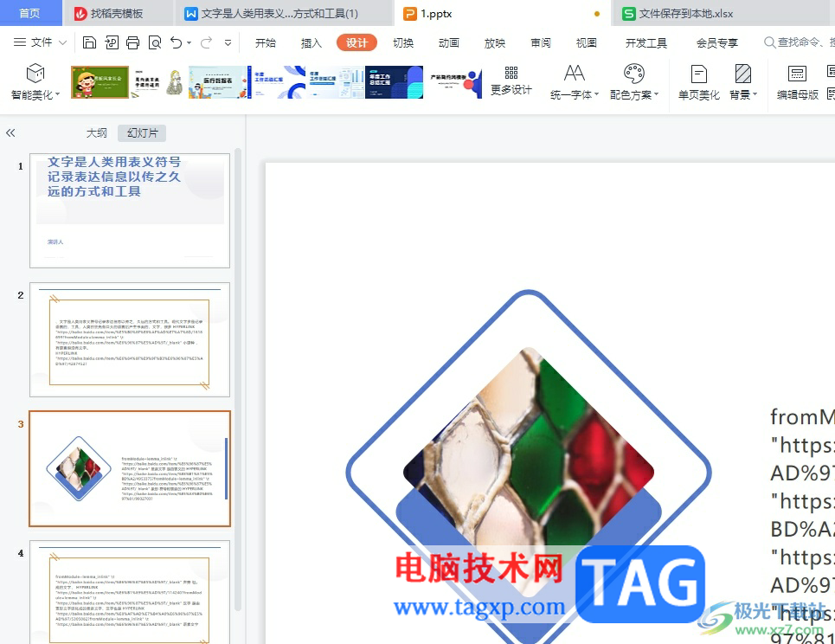
Task: Select the 1.pptx document tab
Action: tap(503, 13)
